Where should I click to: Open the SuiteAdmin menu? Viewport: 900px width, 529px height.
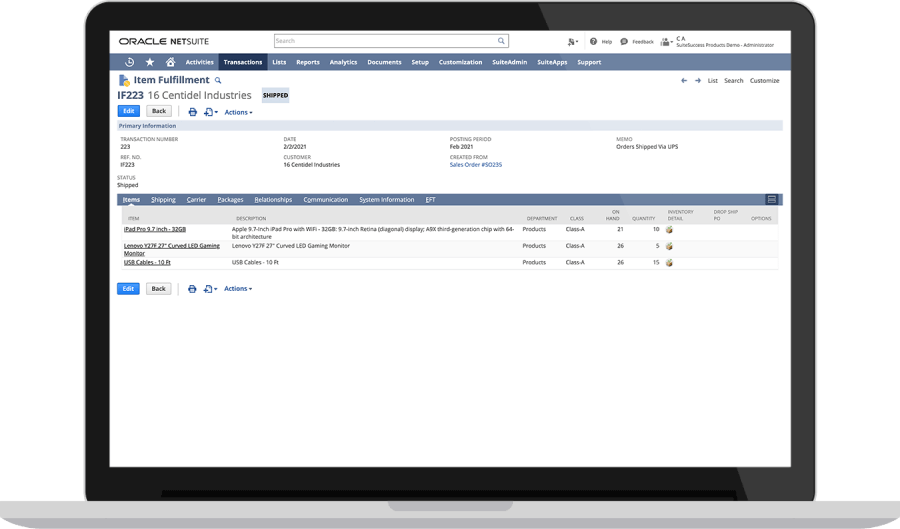tap(509, 62)
